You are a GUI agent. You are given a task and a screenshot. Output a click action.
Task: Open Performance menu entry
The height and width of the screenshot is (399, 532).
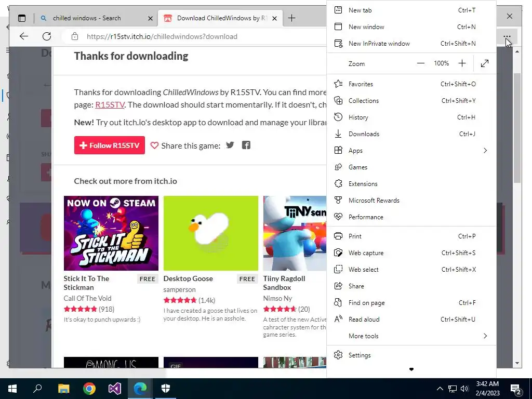pyautogui.click(x=411, y=217)
